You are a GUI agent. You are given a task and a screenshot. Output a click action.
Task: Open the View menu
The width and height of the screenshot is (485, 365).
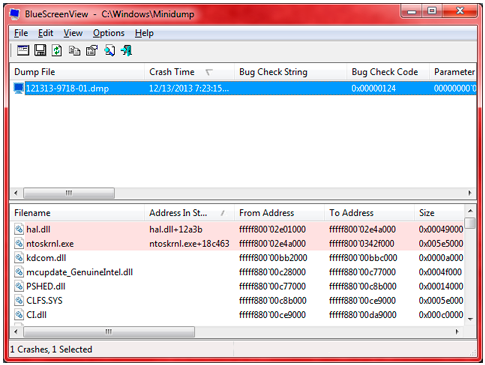(73, 33)
